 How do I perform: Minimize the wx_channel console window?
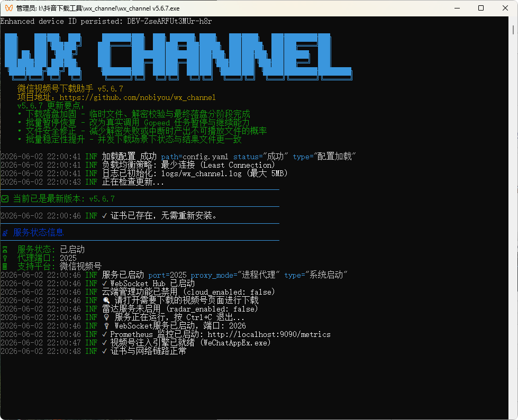tap(457, 8)
